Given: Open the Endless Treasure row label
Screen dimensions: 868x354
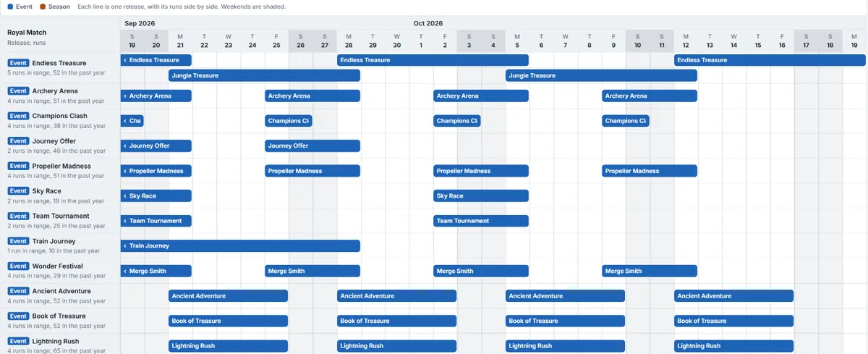Looking at the screenshot, I should (59, 63).
